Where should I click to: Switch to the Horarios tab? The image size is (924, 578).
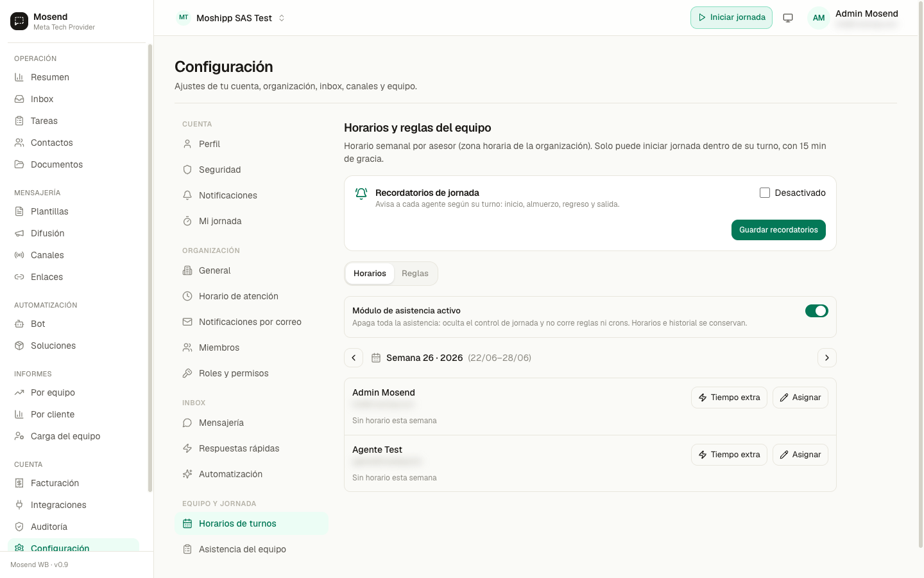(370, 274)
